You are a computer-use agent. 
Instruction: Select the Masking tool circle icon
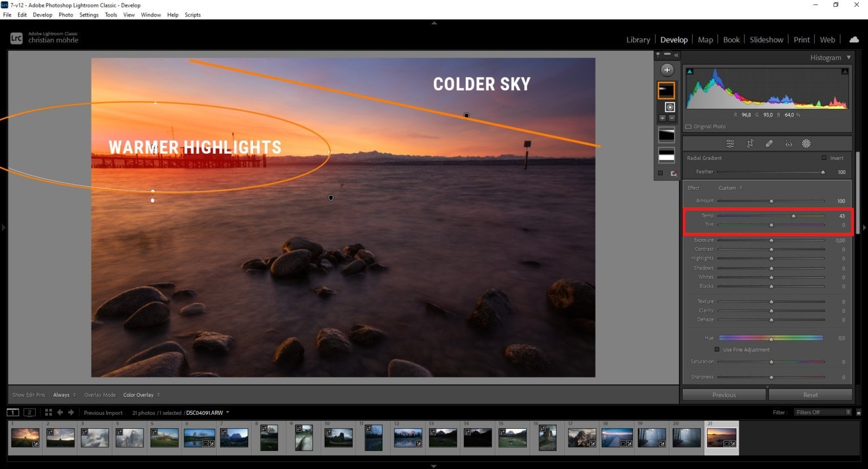pyautogui.click(x=806, y=144)
